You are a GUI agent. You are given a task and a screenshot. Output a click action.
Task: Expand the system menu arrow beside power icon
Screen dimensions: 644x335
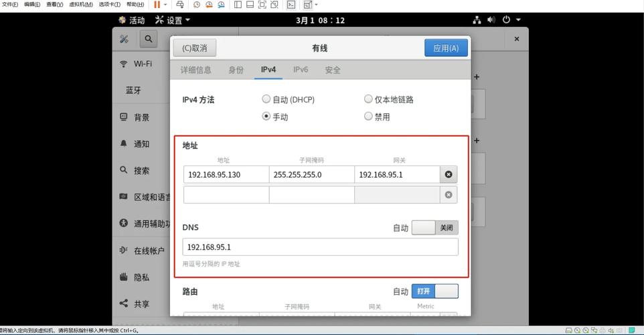(x=518, y=19)
